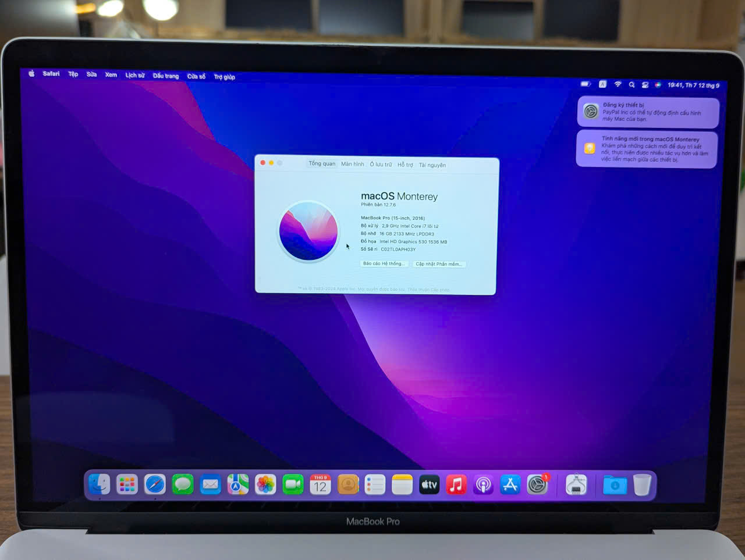Open the keyboard input source menu
Viewport: 745px width, 560px height.
click(x=602, y=84)
